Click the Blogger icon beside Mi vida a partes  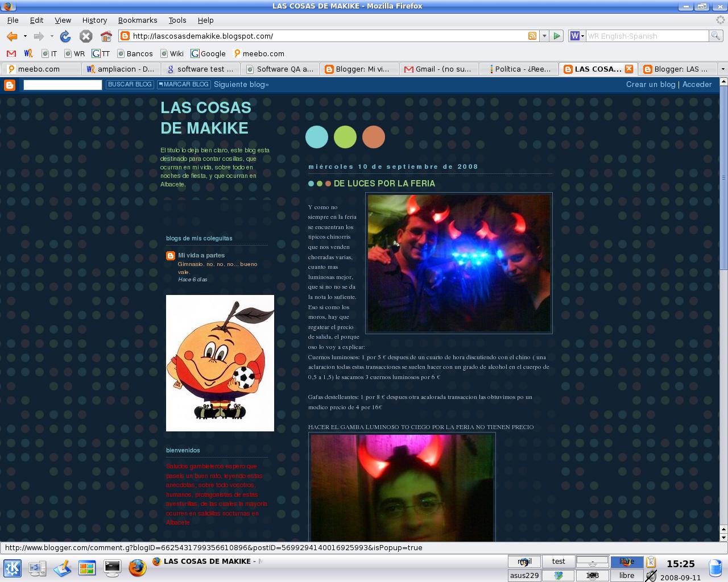pyautogui.click(x=171, y=256)
